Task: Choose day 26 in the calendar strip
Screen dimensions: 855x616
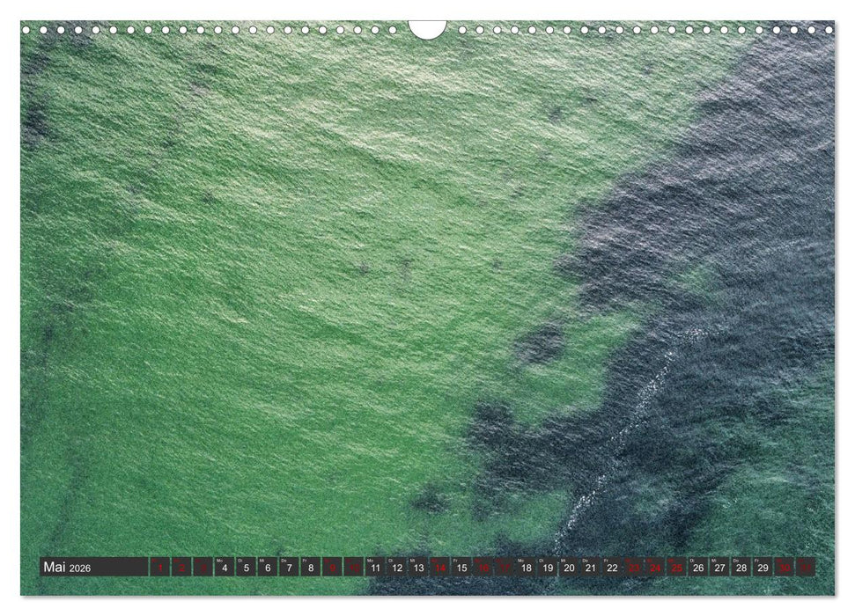Action: (698, 568)
